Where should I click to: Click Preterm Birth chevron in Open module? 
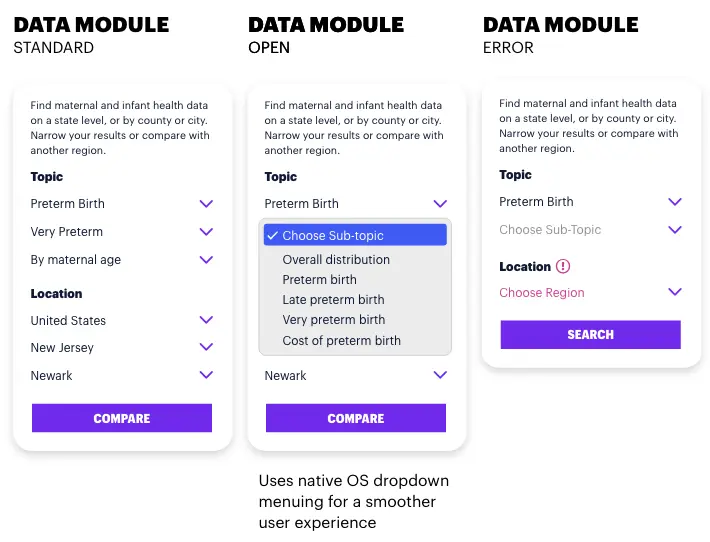point(440,204)
